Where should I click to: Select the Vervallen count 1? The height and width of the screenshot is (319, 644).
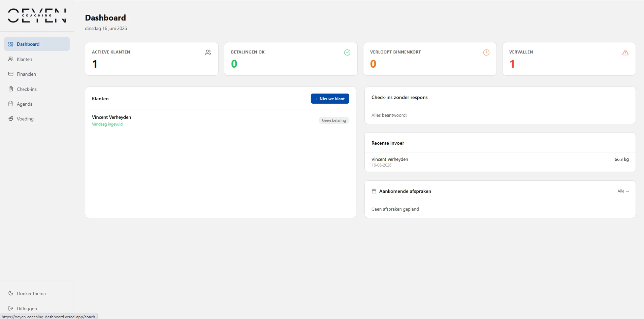click(x=512, y=64)
